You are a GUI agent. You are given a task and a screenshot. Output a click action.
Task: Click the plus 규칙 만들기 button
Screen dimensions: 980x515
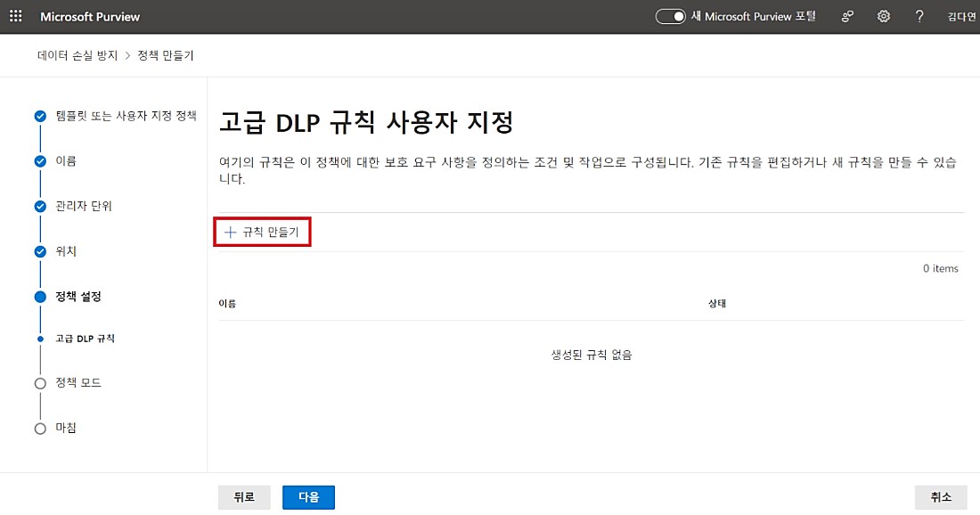point(262,232)
